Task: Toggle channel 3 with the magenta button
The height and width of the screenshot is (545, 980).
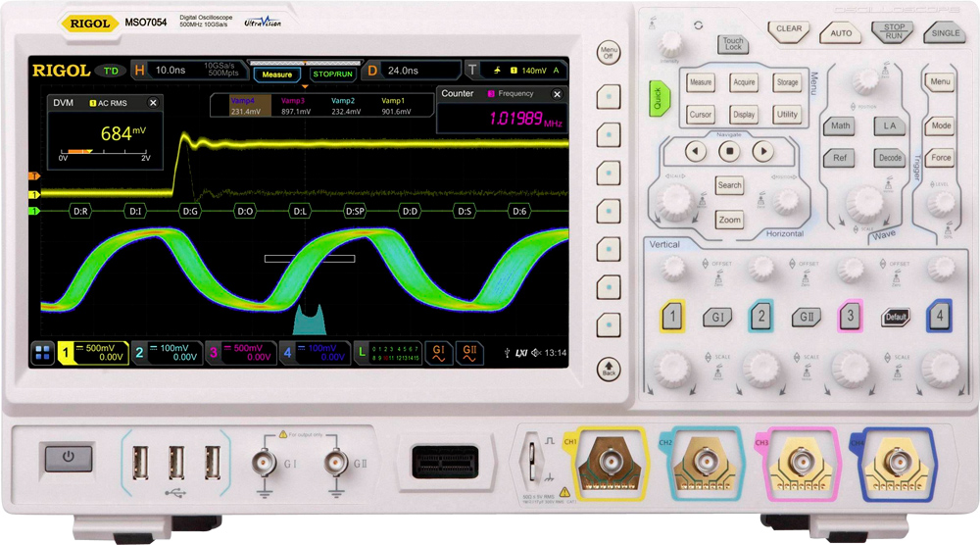Action: click(850, 317)
